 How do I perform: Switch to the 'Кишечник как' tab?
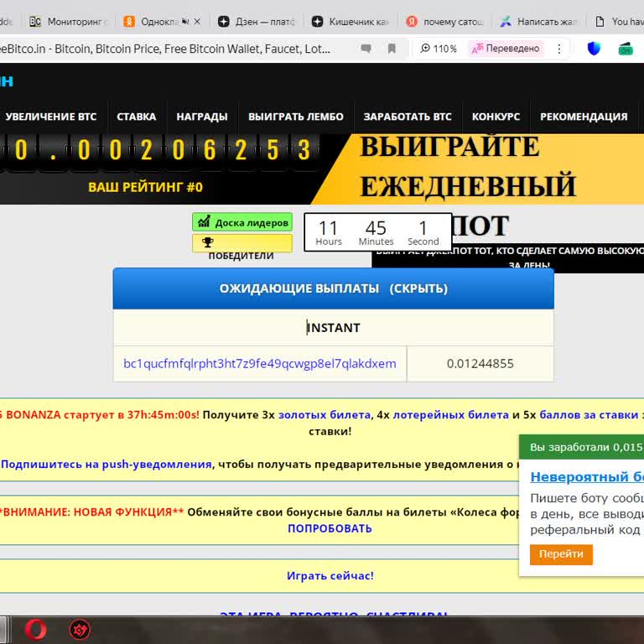[351, 21]
